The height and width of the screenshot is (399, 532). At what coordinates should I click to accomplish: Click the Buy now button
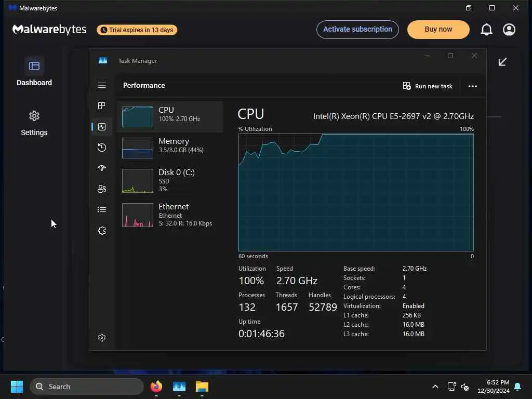(438, 30)
